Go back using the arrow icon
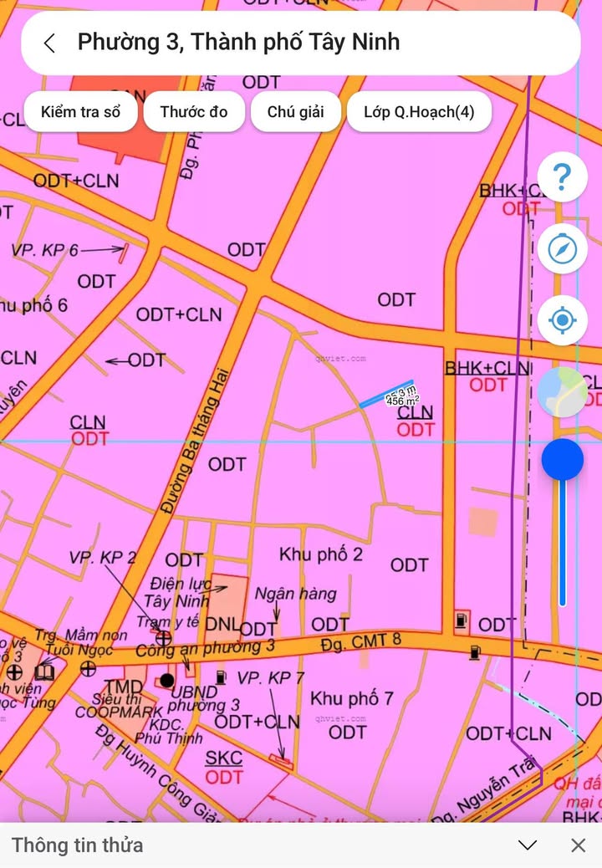This screenshot has width=602, height=868. (x=50, y=43)
